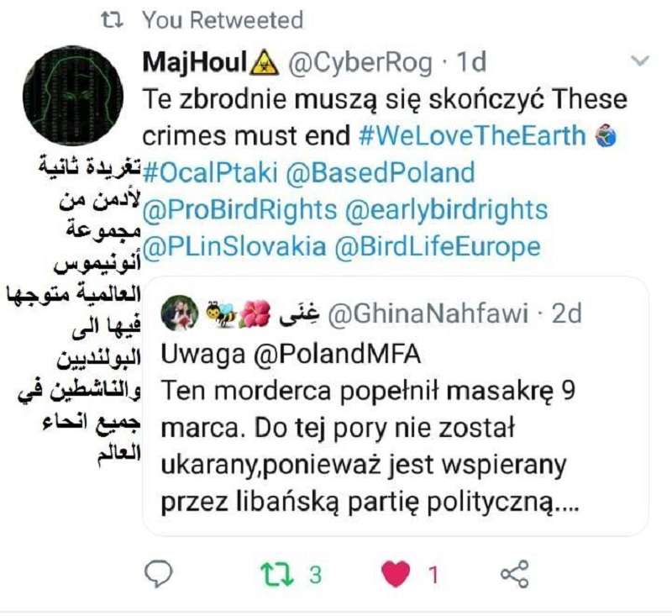Click the reply speech bubble icon
This screenshot has width=672, height=616.
[x=158, y=573]
